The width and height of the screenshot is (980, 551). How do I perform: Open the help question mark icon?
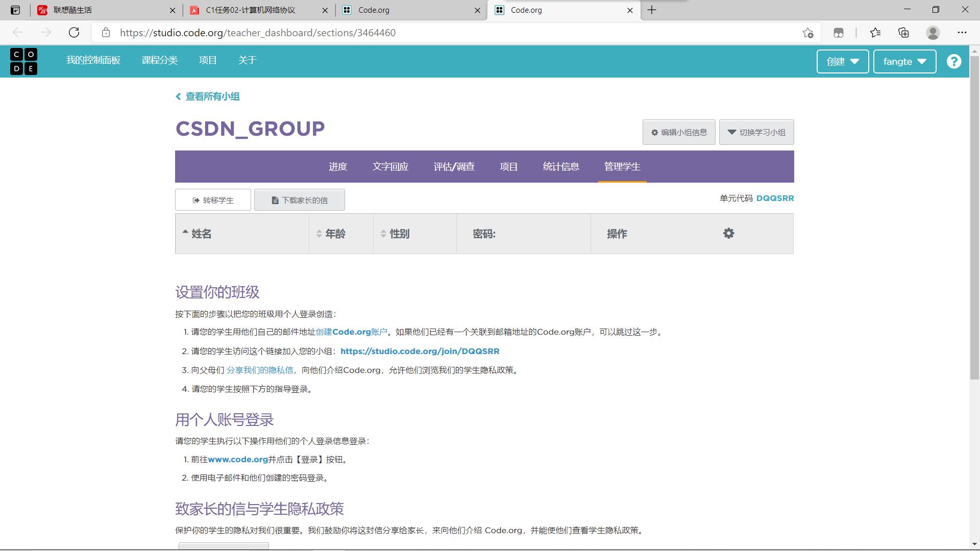(953, 61)
